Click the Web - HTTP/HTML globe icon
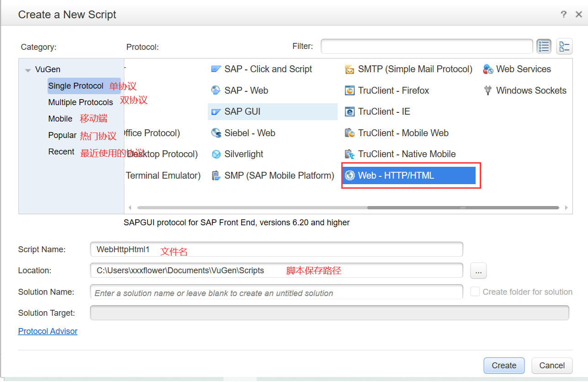The image size is (588, 382). click(350, 175)
